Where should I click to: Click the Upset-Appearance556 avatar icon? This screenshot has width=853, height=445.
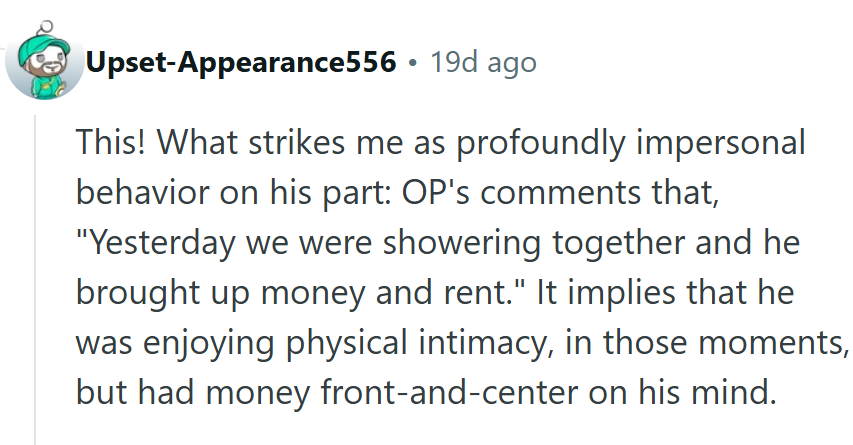pyautogui.click(x=44, y=64)
